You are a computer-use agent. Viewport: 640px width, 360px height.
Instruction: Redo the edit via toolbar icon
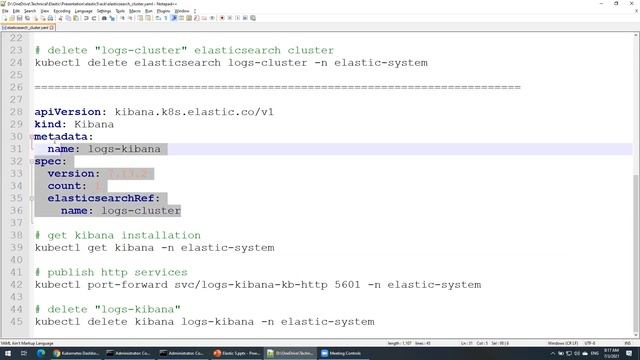[94, 18]
